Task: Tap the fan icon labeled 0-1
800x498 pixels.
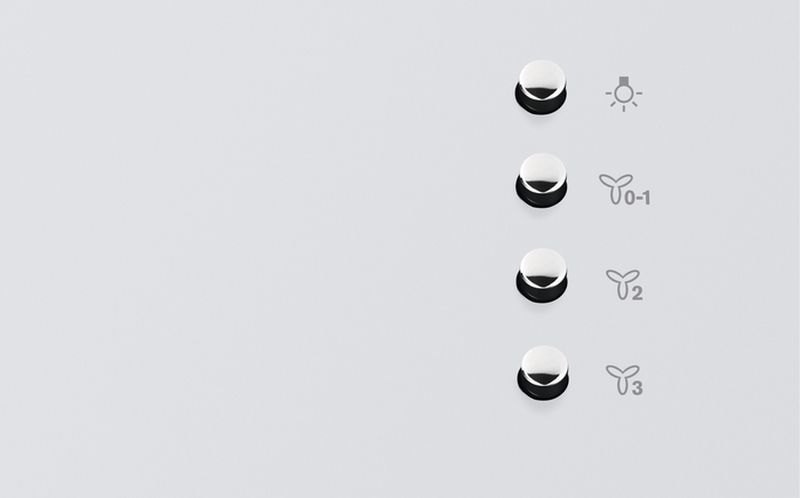Action: 624,189
